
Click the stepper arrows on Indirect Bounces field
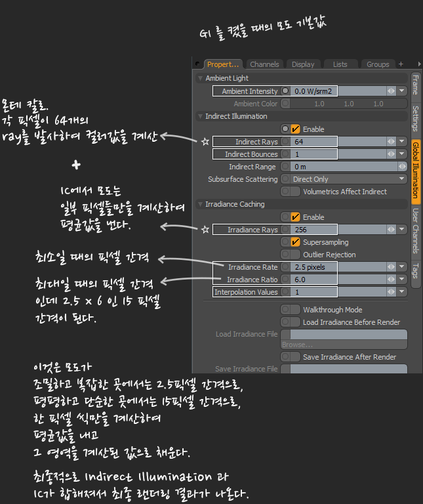pos(392,154)
